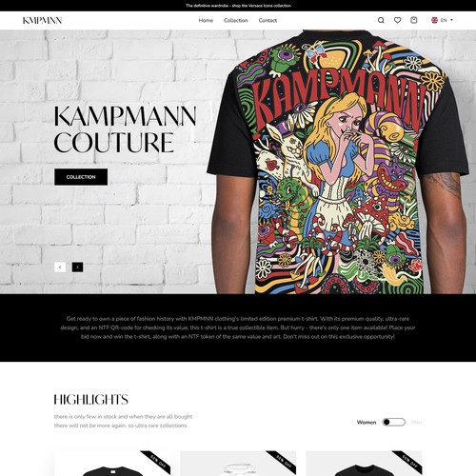Viewport: 476px width, 476px height.
Task: Click the KMPMNN logo
Action: click(42, 21)
